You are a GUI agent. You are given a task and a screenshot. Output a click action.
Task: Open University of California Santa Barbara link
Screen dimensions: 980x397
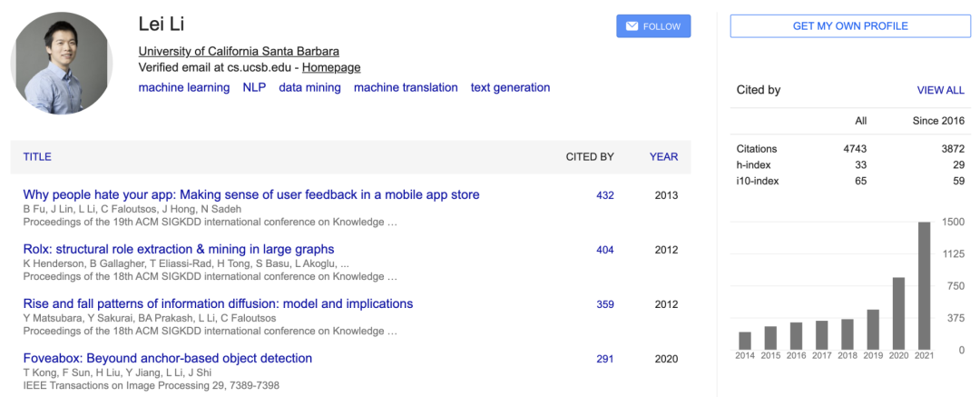[x=239, y=51]
